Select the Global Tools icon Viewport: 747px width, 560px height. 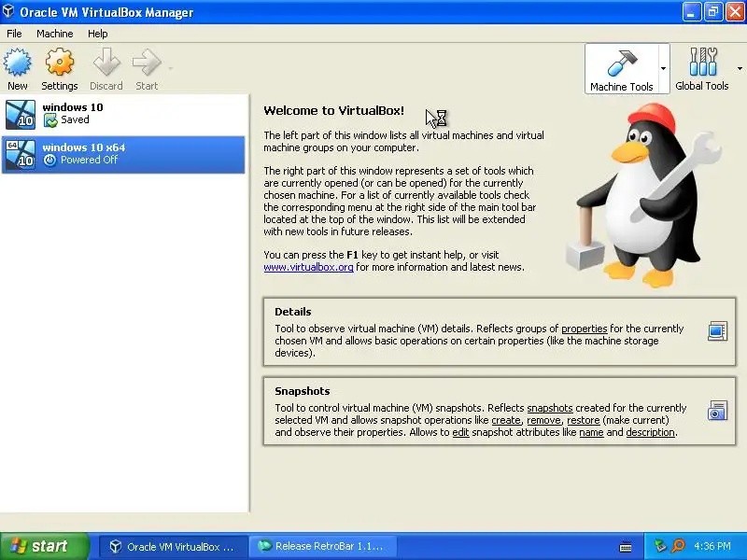tap(703, 62)
